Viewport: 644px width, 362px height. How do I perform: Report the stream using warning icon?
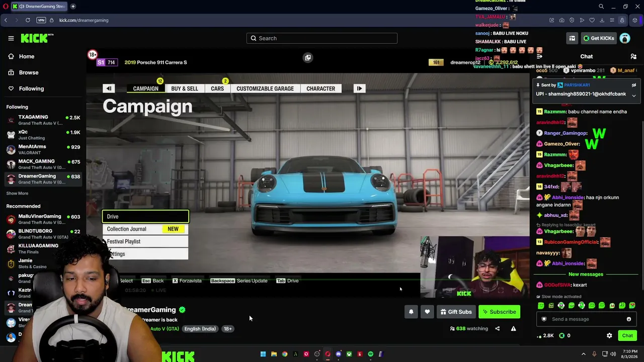coord(513,329)
